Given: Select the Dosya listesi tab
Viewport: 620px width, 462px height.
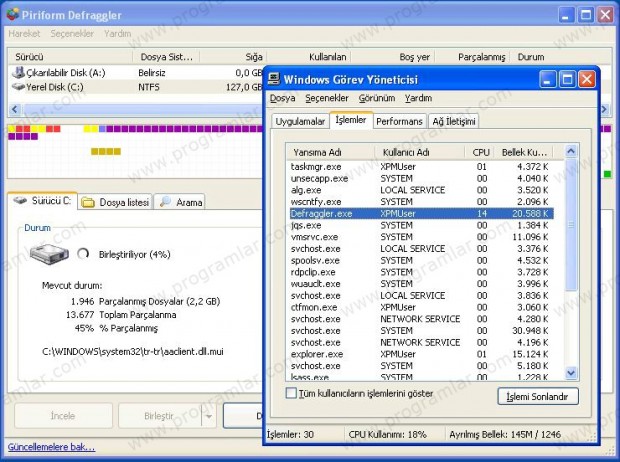Looking at the screenshot, I should (x=115, y=203).
